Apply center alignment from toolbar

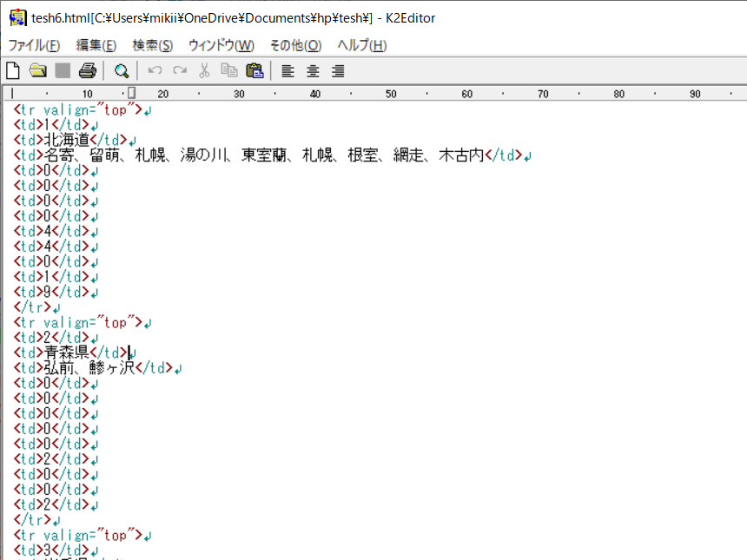pyautogui.click(x=313, y=70)
